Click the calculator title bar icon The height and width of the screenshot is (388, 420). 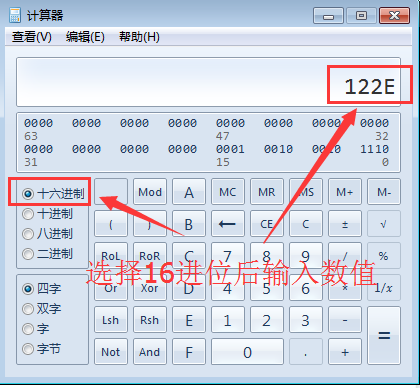click(x=15, y=15)
